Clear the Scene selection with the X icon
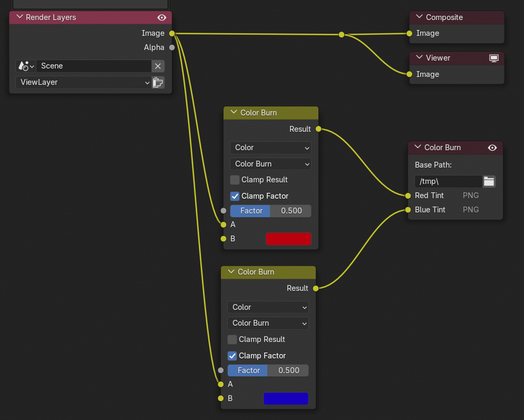This screenshot has width=524, height=420. coord(158,66)
